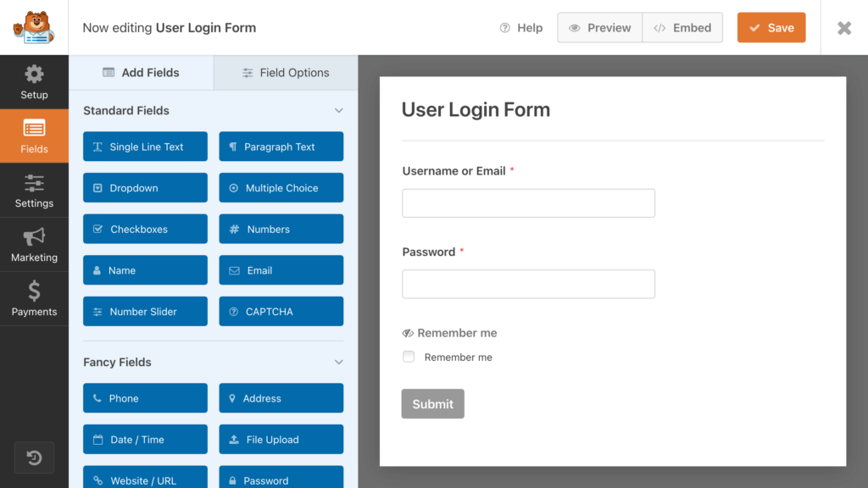Open the Help documentation
868x488 pixels.
tap(520, 27)
